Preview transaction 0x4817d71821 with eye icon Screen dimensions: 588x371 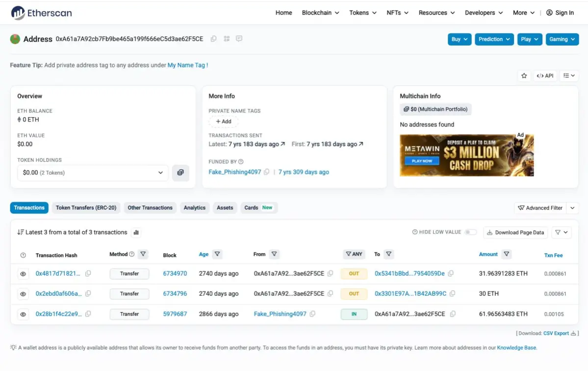click(23, 274)
